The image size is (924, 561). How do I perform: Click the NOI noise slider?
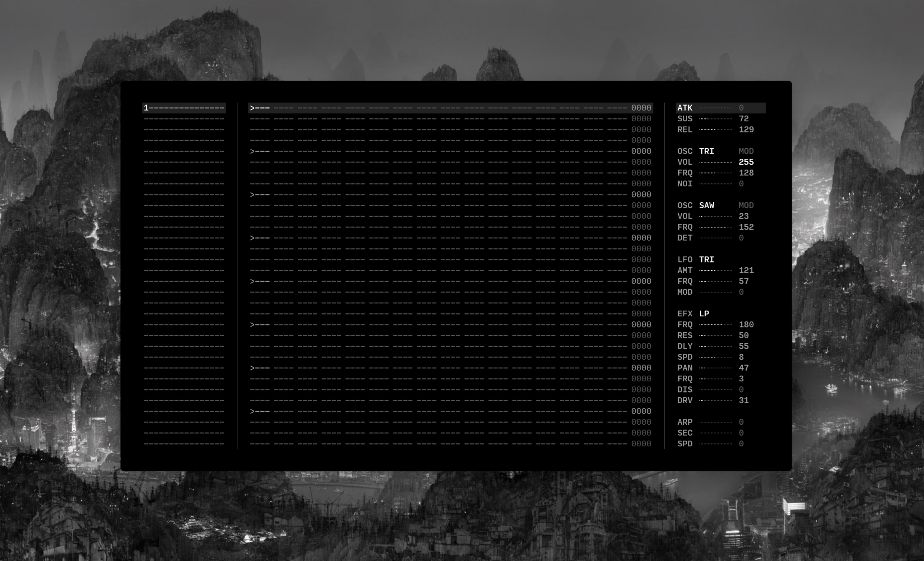coord(716,184)
